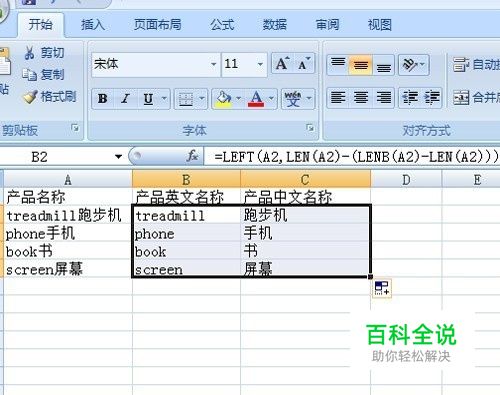Select column D header
Viewport: 500px width, 395px height.
pyautogui.click(x=406, y=180)
